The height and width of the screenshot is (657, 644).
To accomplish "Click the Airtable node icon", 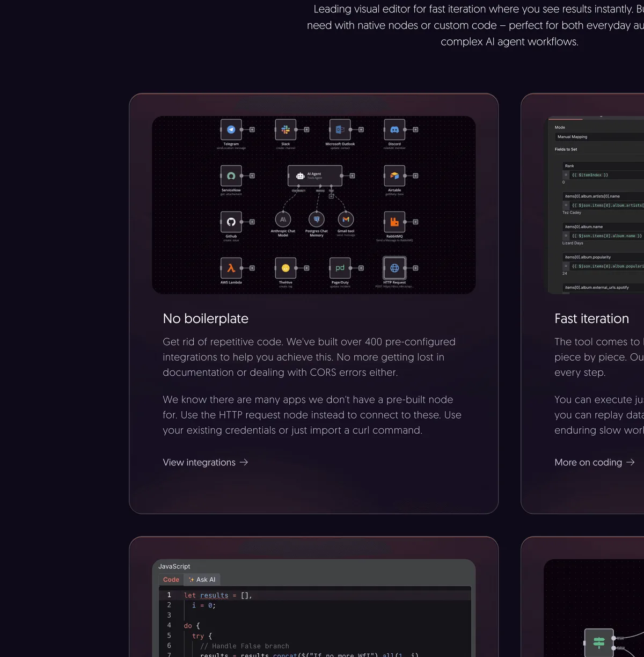I will pos(394,176).
